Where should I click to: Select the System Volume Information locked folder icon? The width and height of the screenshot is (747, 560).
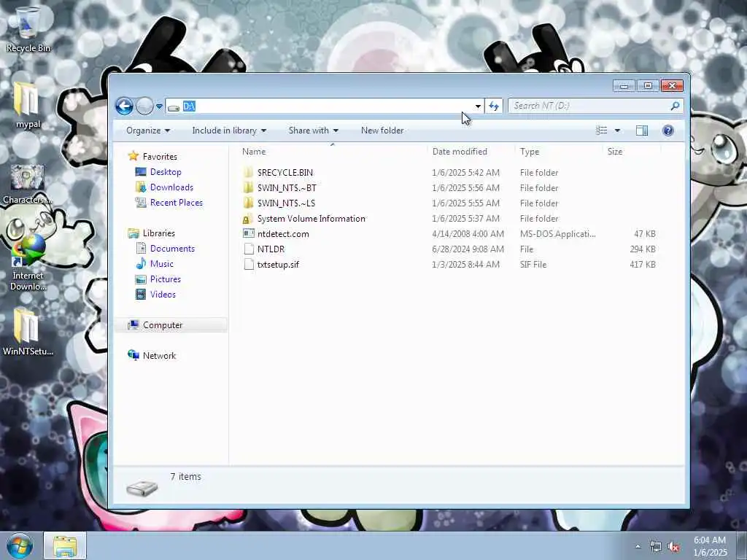(247, 219)
